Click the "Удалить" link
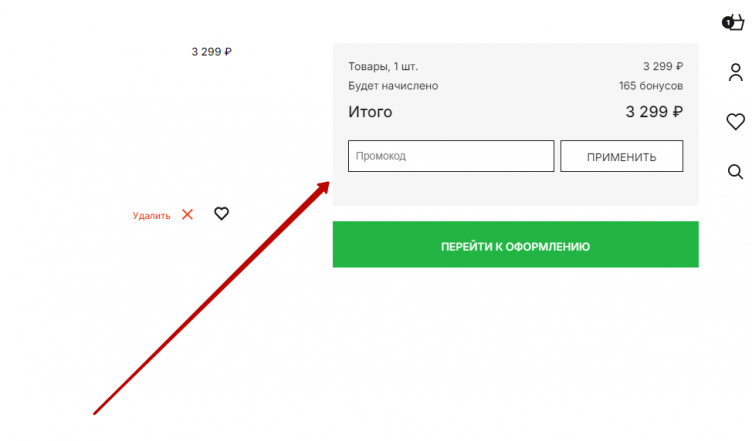The image size is (752, 441). (151, 215)
